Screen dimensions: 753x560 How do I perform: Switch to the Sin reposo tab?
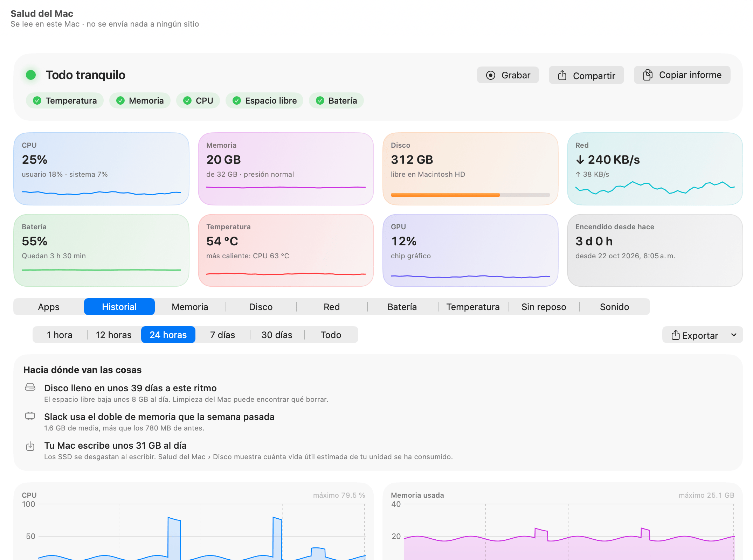(544, 307)
